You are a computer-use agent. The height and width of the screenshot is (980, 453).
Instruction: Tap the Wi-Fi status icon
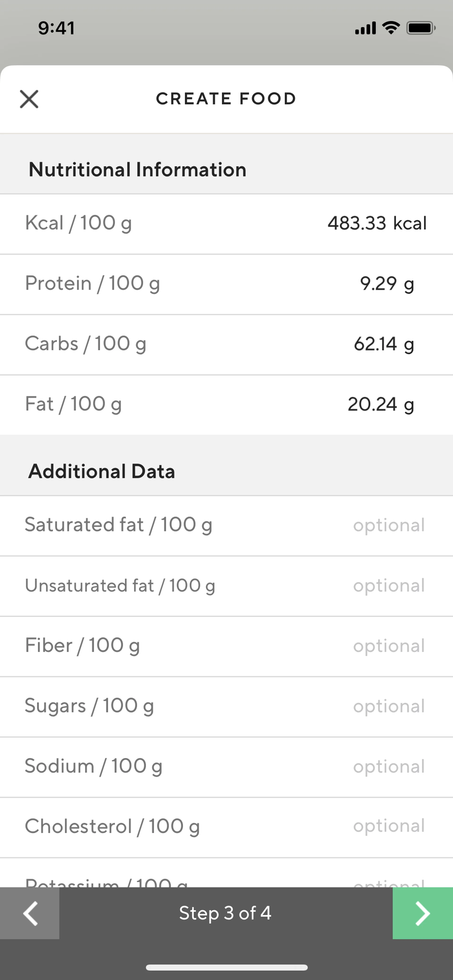(391, 28)
